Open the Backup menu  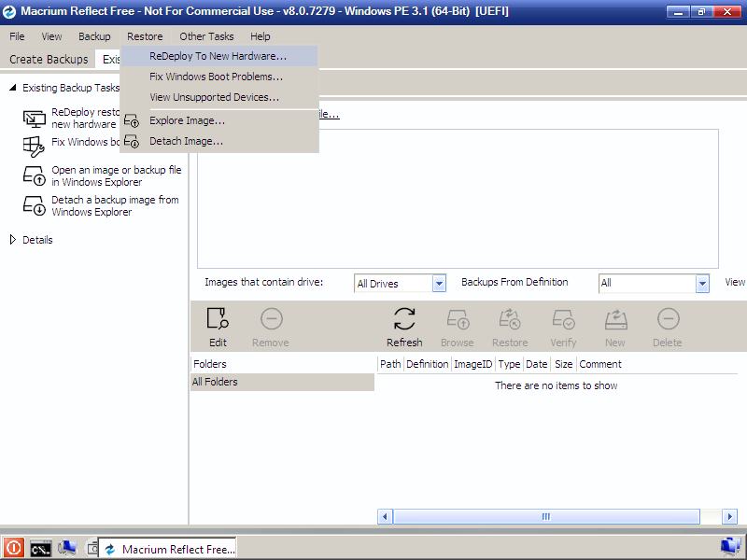[94, 36]
